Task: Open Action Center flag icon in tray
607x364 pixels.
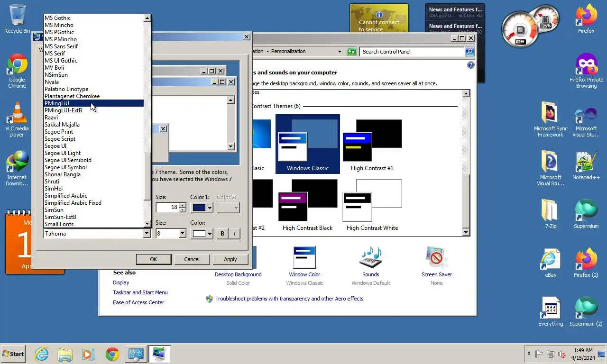Action: click(539, 354)
